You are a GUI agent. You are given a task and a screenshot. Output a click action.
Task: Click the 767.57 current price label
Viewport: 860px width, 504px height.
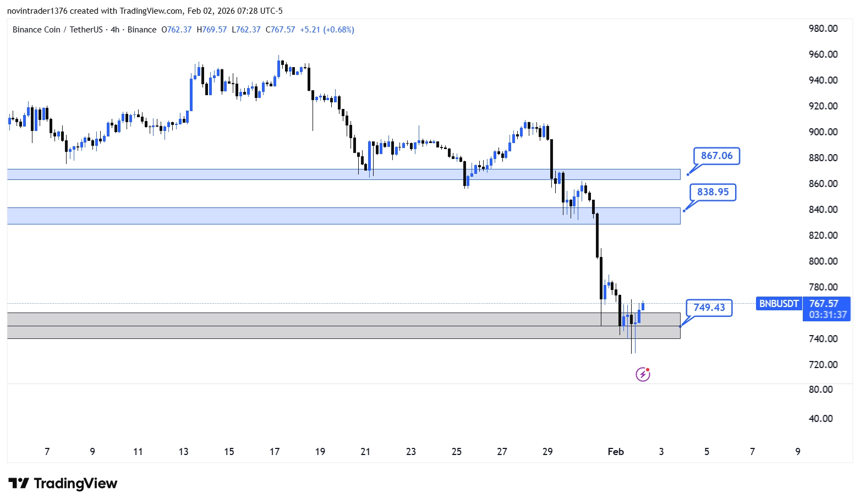[824, 304]
